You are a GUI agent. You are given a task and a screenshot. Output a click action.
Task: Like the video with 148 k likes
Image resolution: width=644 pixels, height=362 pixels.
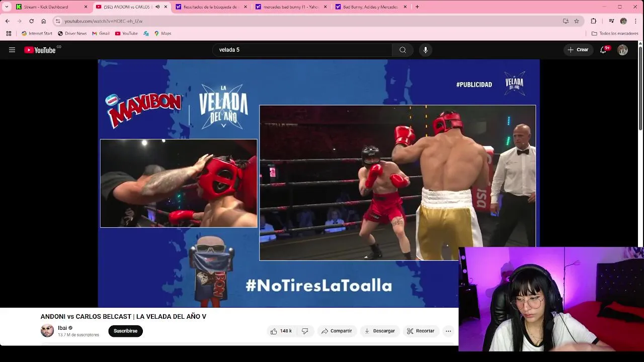[281, 331]
